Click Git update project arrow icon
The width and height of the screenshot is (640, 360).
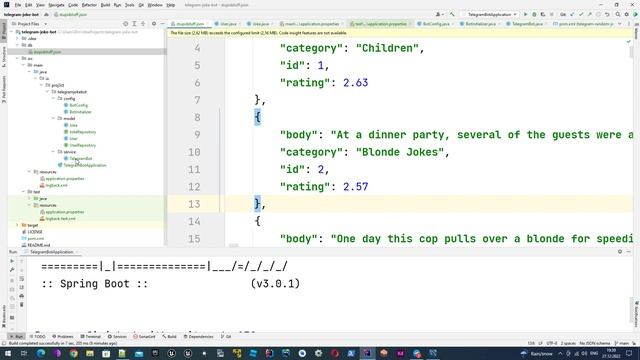pyautogui.click(x=572, y=15)
